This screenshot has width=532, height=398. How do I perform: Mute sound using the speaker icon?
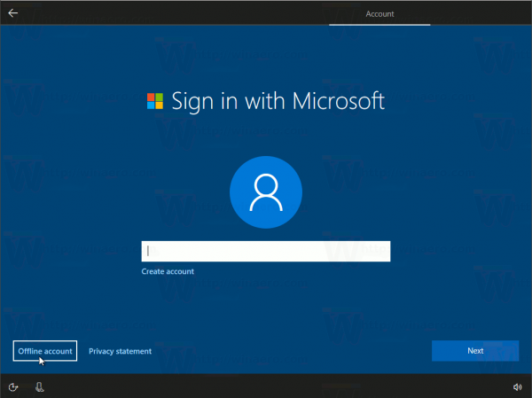click(517, 386)
